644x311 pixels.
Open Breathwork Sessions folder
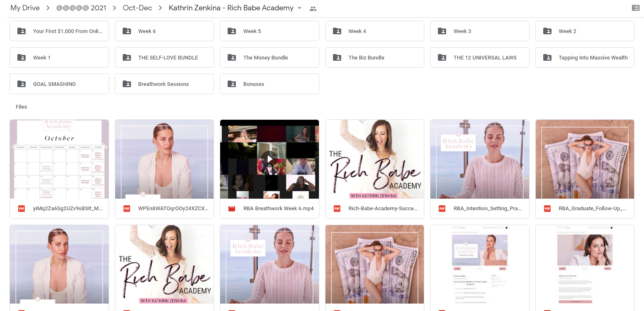click(164, 84)
